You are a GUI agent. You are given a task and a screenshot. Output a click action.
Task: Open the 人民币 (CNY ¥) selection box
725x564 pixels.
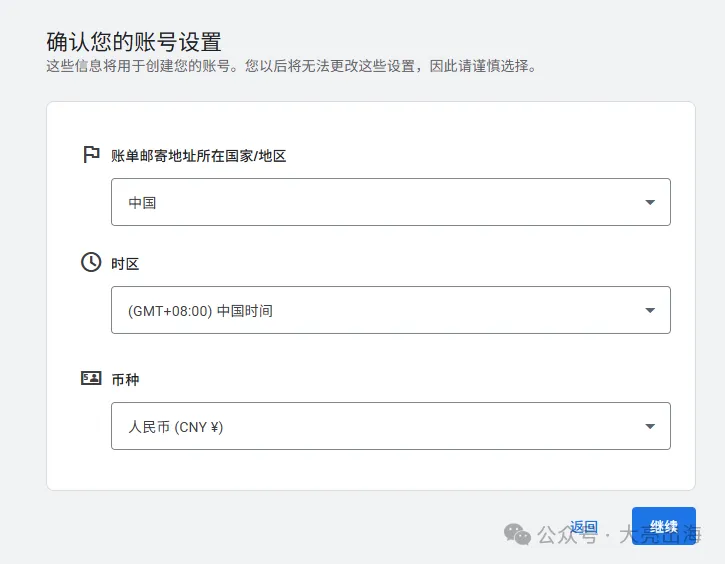(x=380, y=426)
